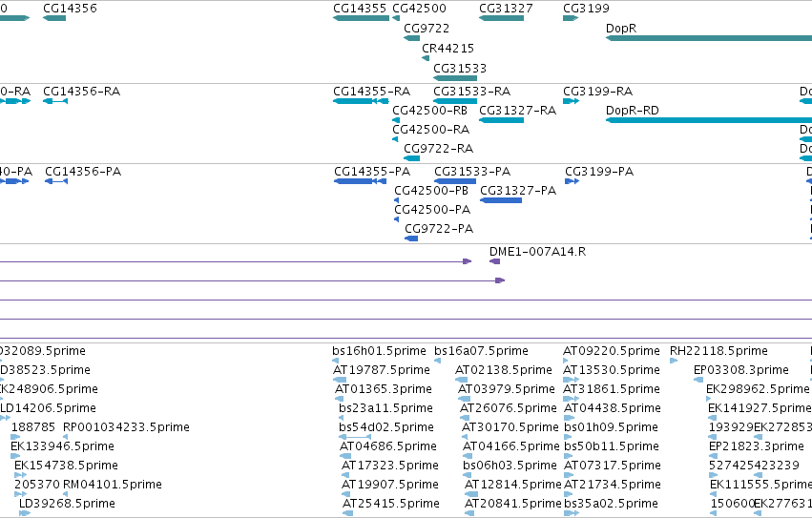Select EST label bs54d02.5prime
This screenshot has width=812, height=518.
click(x=386, y=427)
